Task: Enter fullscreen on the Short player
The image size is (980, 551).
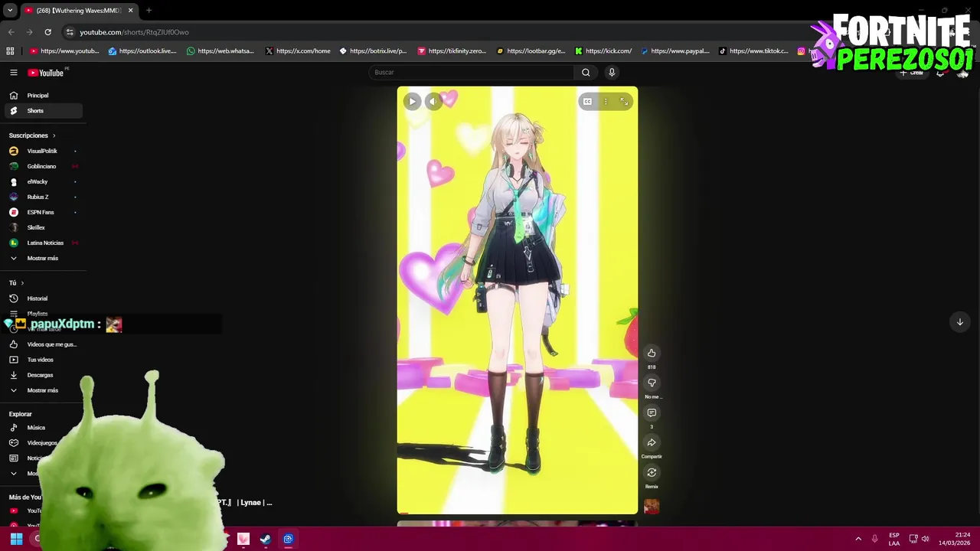Action: pyautogui.click(x=624, y=101)
